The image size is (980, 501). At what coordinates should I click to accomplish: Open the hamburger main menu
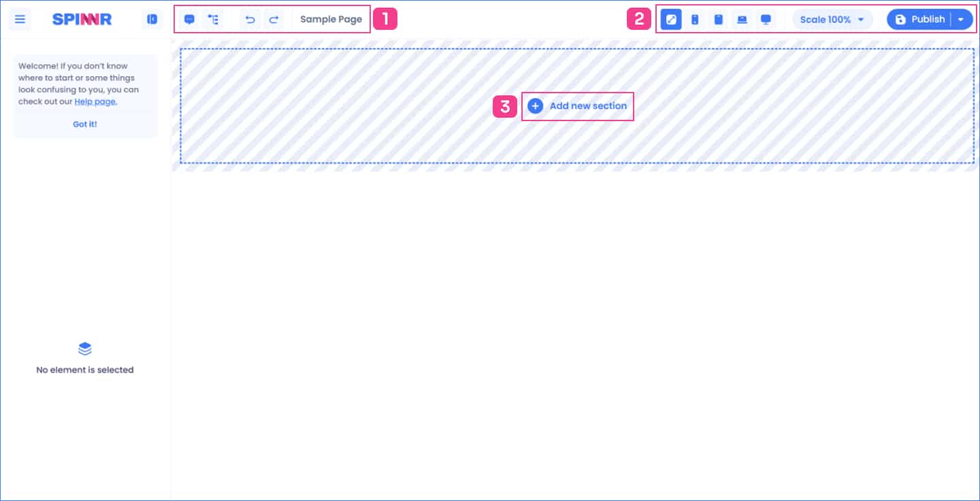click(20, 19)
